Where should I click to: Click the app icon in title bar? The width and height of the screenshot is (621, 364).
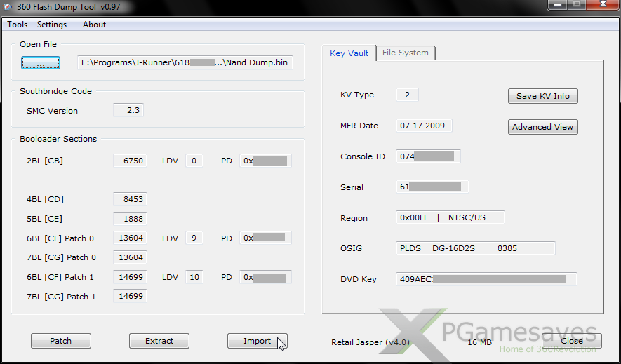pos(8,6)
